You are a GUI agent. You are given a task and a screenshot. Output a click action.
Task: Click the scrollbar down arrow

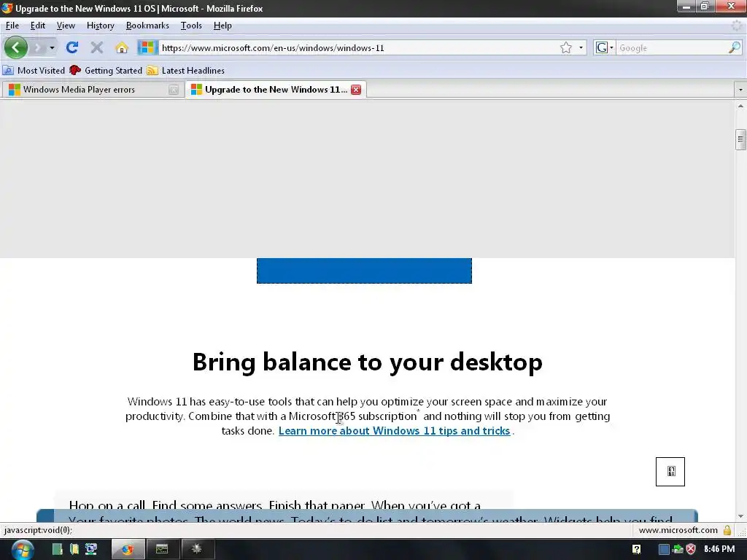coord(740,516)
